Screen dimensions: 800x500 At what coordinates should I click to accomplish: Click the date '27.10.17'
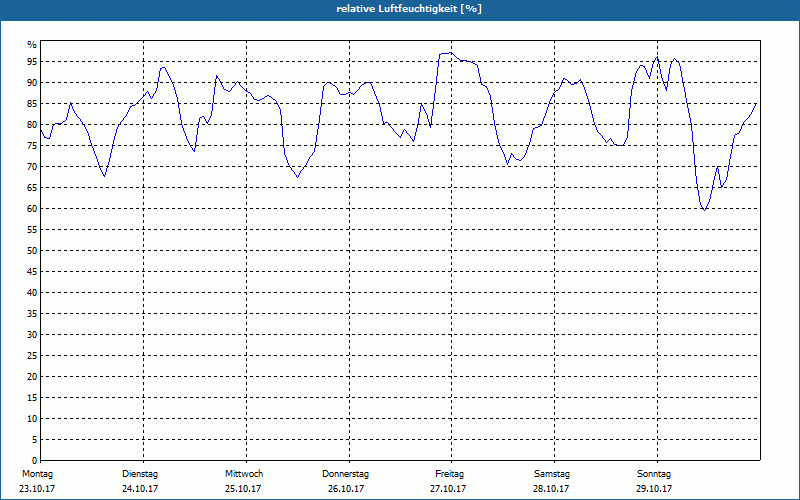[448, 489]
